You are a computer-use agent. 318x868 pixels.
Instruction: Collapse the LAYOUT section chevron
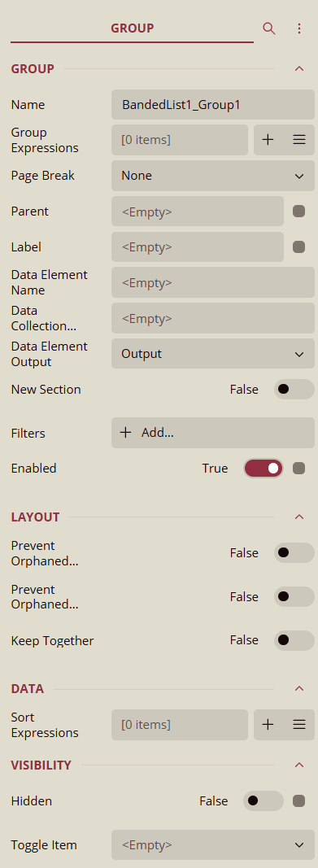click(299, 517)
